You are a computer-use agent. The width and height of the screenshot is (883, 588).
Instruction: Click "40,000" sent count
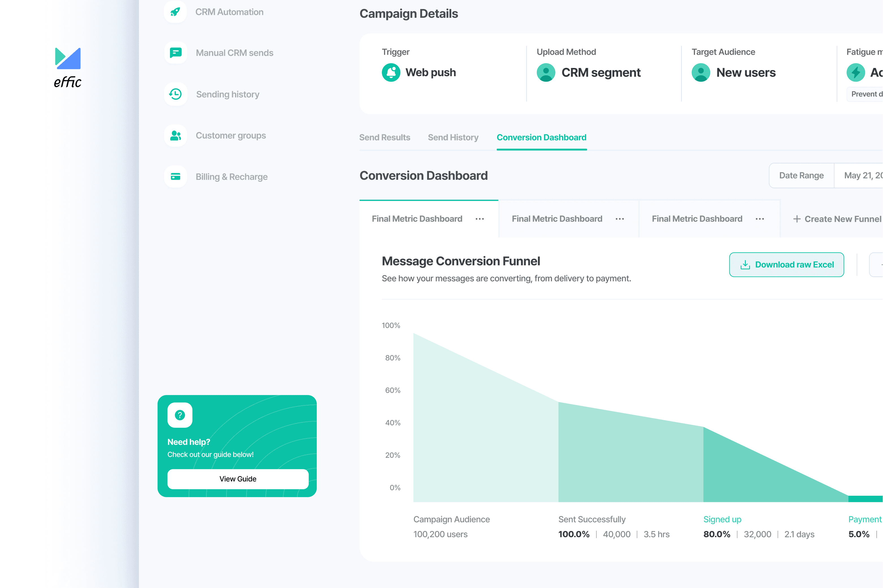pos(616,534)
